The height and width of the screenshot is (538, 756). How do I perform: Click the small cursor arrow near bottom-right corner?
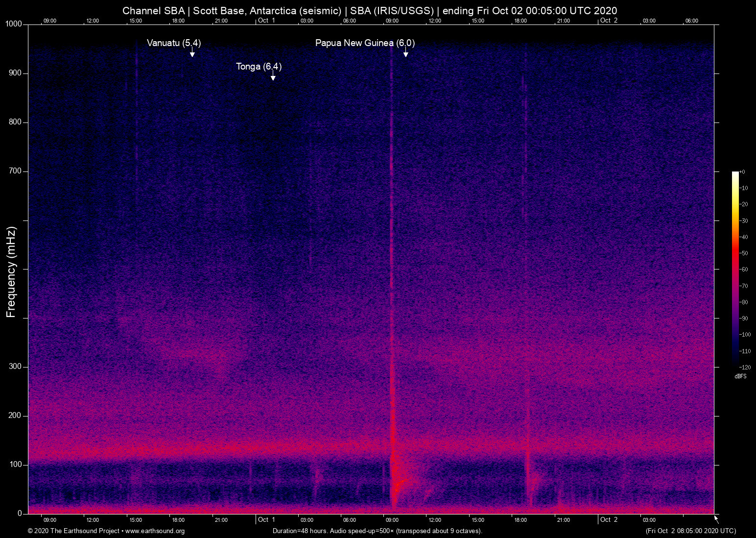click(x=715, y=518)
